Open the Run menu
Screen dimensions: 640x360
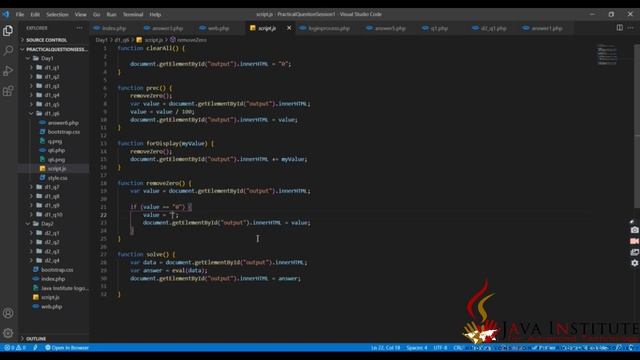pyautogui.click(x=111, y=14)
